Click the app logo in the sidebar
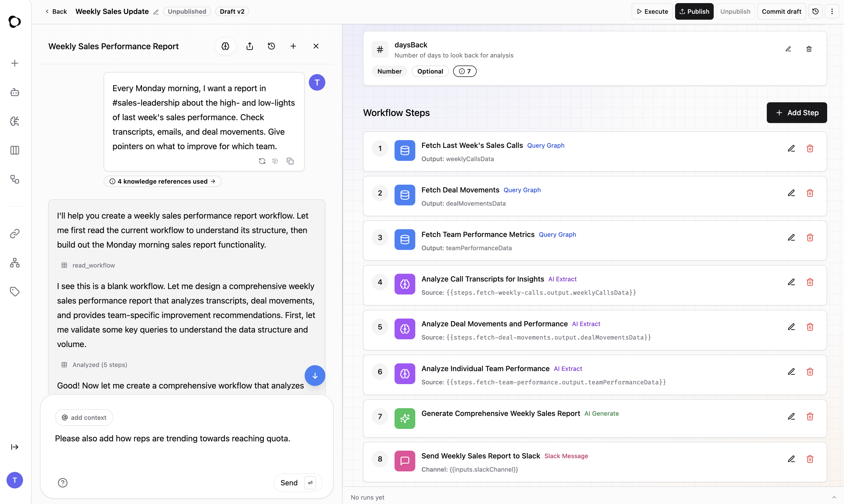Viewport: 844px width, 504px height. (x=15, y=22)
